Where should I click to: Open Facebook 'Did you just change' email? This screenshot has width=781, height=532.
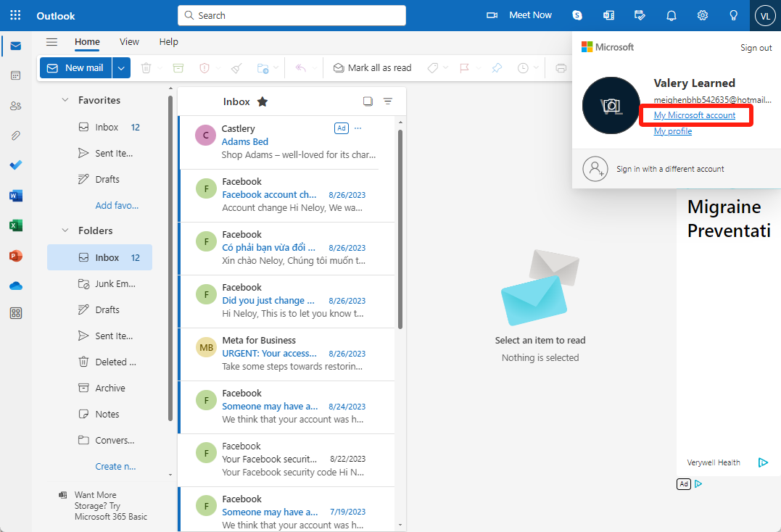(287, 301)
